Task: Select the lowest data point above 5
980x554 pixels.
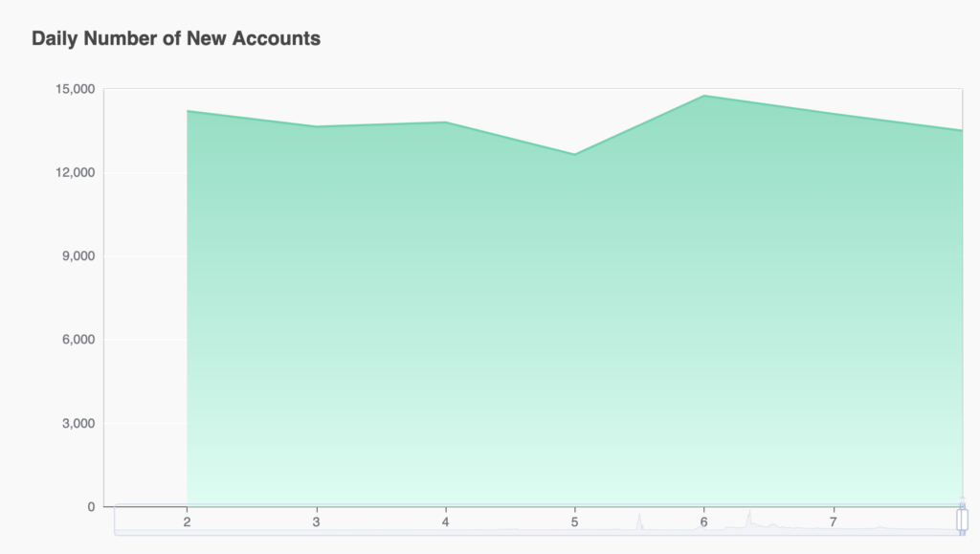Action: [x=575, y=154]
